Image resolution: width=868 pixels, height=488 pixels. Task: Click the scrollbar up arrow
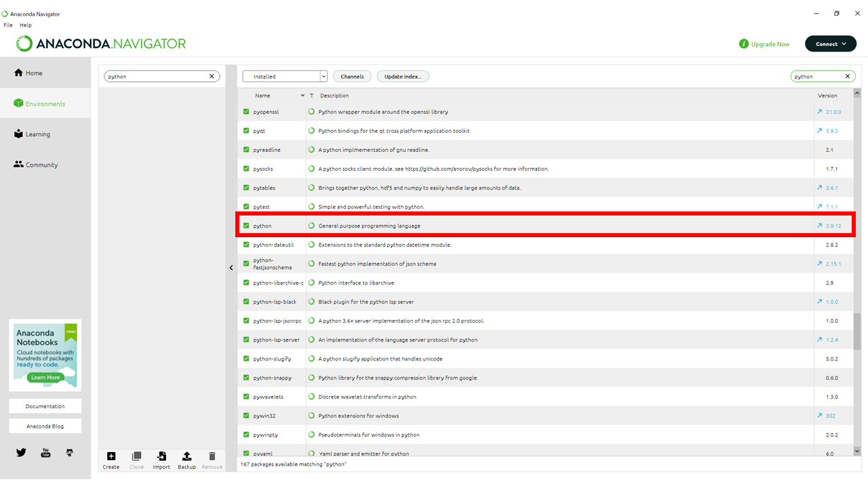(x=857, y=93)
